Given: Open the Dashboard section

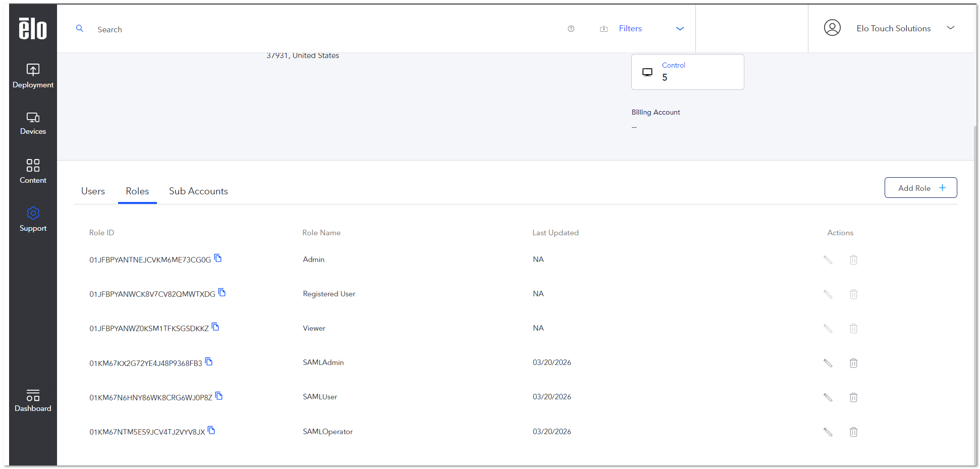Looking at the screenshot, I should click(x=33, y=401).
